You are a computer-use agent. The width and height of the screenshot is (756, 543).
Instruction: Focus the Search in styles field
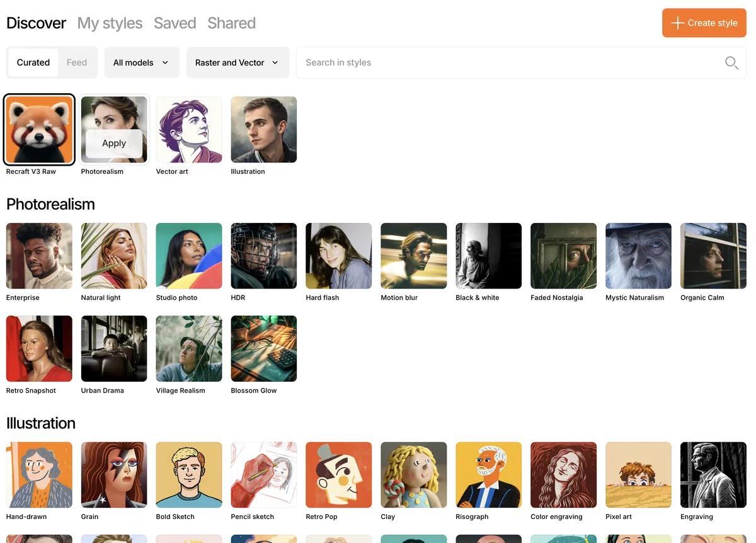504,63
